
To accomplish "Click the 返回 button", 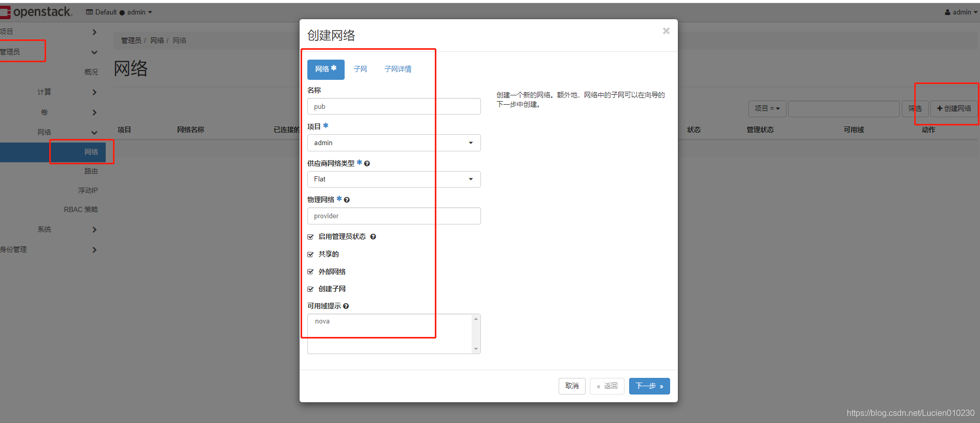I will (x=607, y=386).
